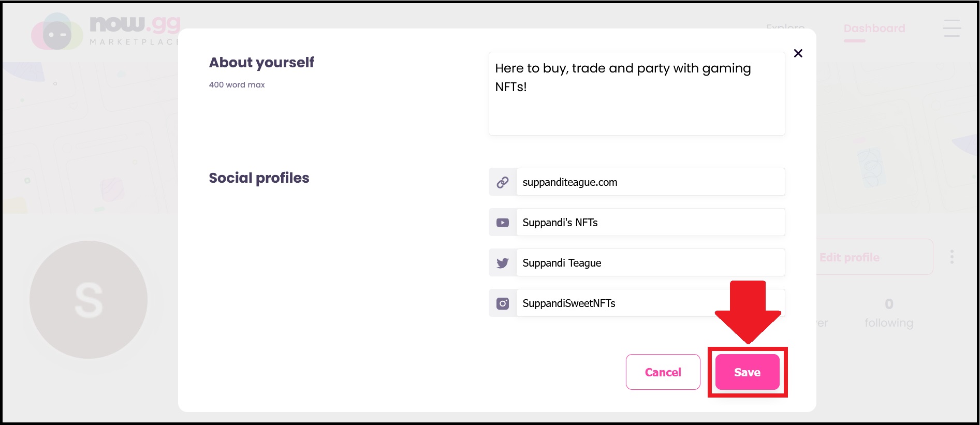Click the Twitter bird icon
The image size is (980, 425).
point(502,263)
